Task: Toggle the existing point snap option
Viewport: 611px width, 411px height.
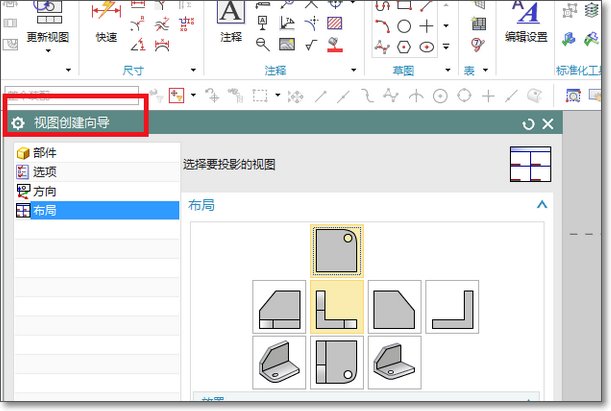Action: tap(488, 96)
